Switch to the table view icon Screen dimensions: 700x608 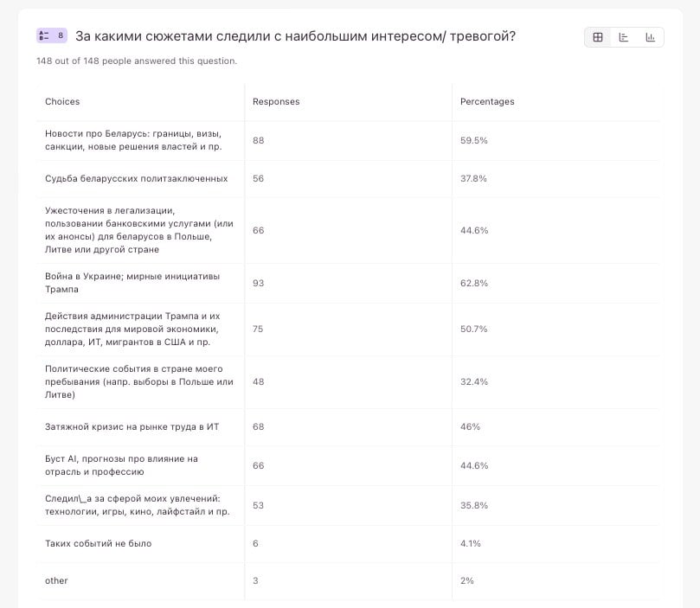tap(598, 37)
